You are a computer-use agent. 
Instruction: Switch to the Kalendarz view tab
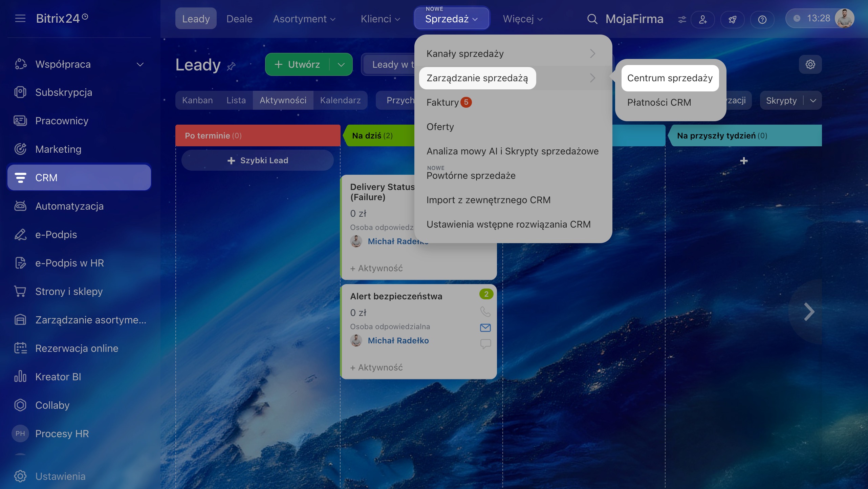tap(340, 100)
